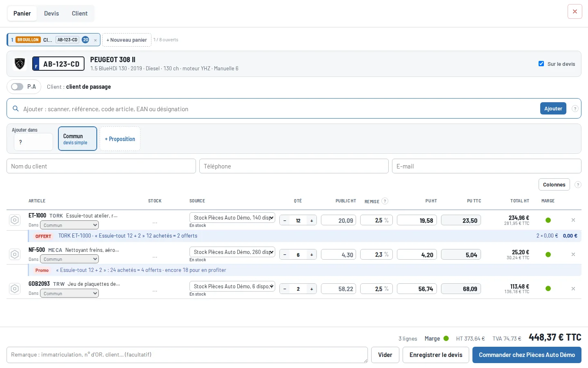
Task: Click product image icon for ET-1000
Action: tap(15, 220)
